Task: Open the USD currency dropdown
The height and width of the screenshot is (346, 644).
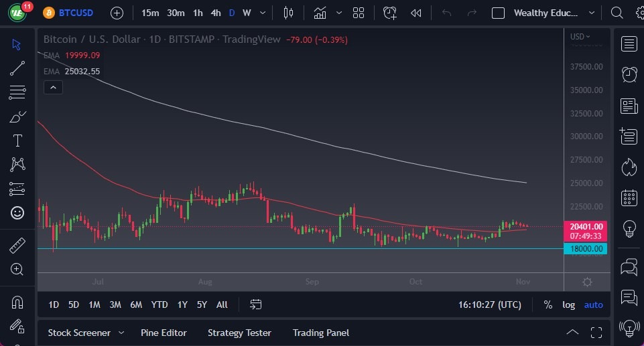Action: pos(580,37)
